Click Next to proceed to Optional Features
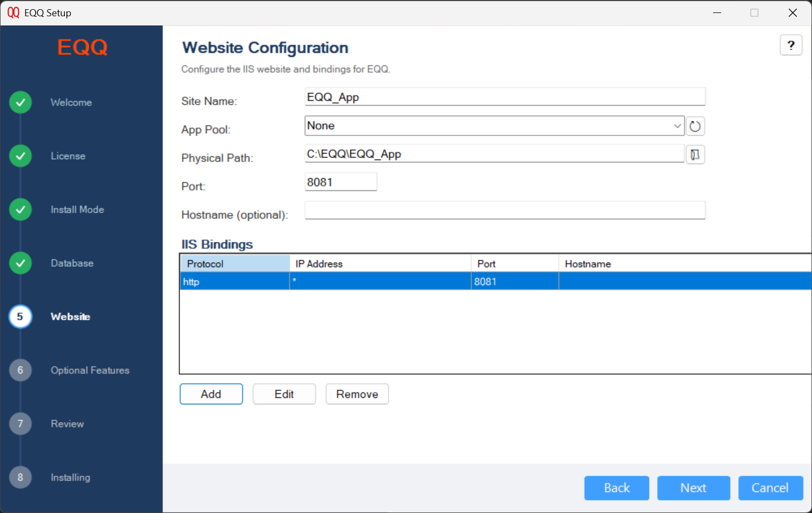 pyautogui.click(x=694, y=488)
